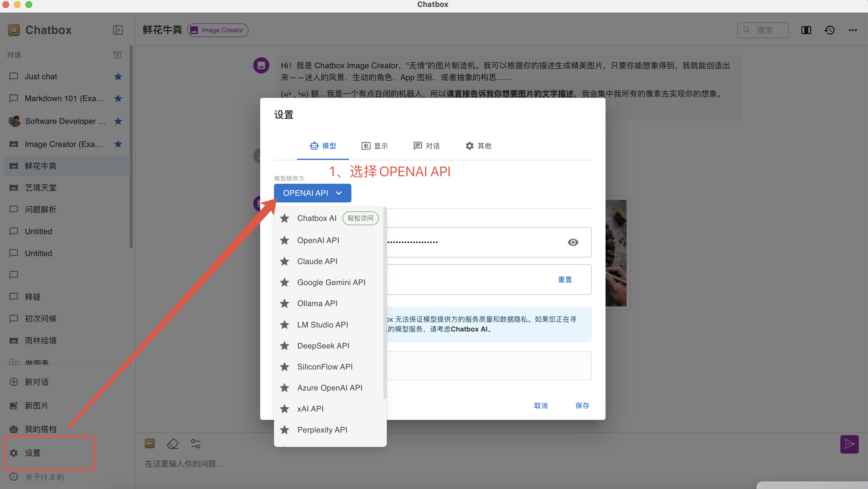
Task: Create a new image session via 新图片
Action: pyautogui.click(x=66, y=406)
